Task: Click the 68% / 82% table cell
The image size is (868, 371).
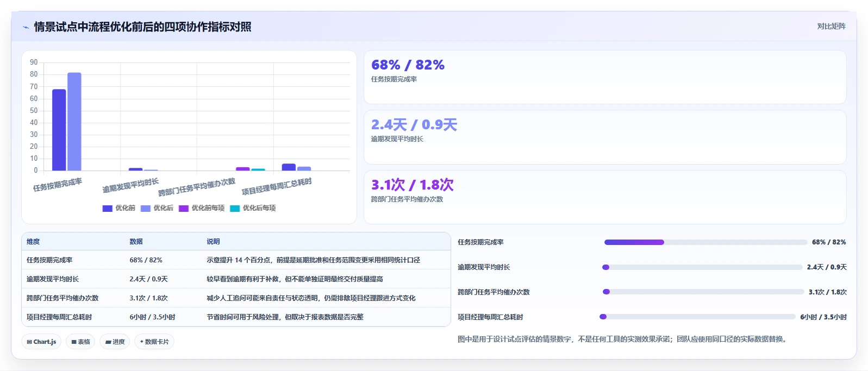Action: (x=146, y=260)
